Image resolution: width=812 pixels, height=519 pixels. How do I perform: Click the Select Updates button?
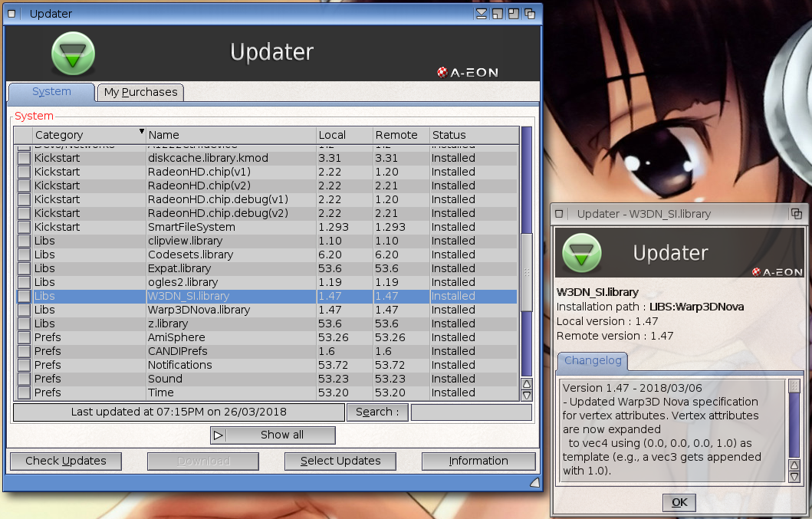coord(340,461)
